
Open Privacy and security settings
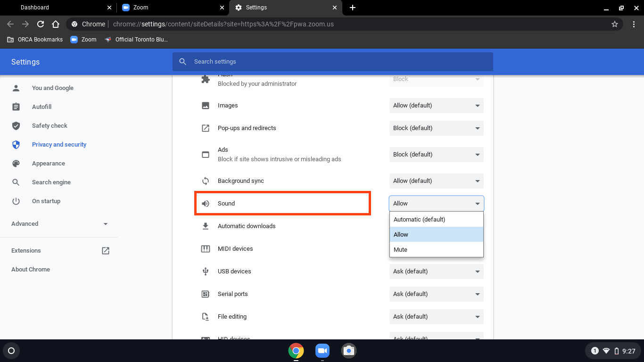59,145
